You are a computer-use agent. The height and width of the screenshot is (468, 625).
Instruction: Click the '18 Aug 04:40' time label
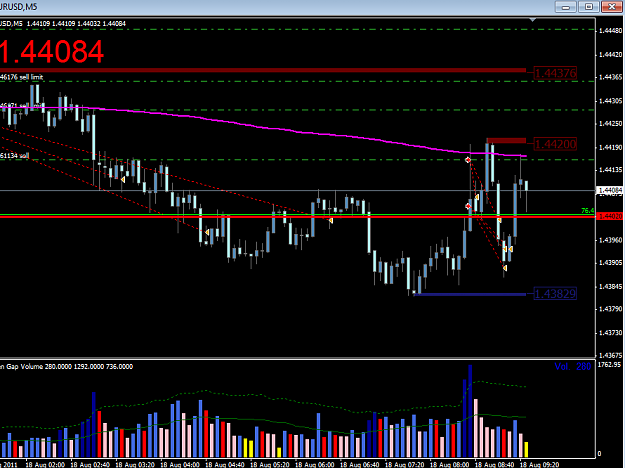(x=225, y=464)
